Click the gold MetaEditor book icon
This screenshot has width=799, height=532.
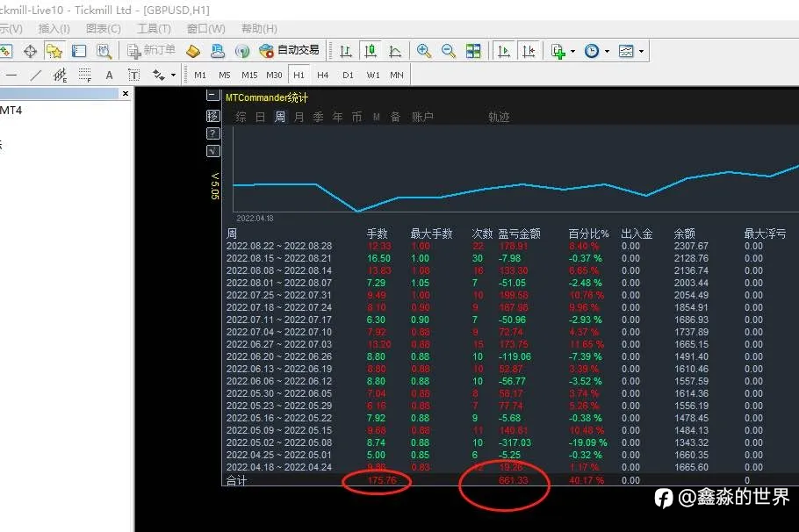pyautogui.click(x=193, y=51)
